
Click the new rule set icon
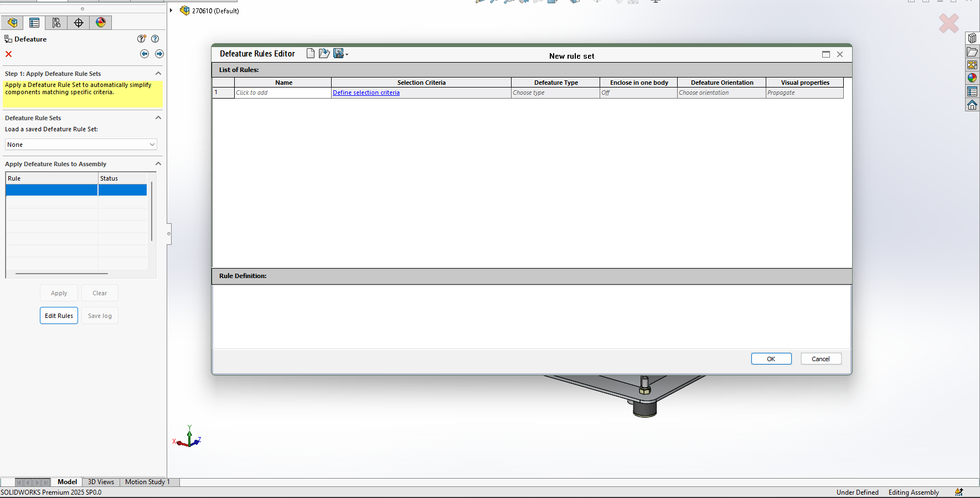(x=311, y=54)
